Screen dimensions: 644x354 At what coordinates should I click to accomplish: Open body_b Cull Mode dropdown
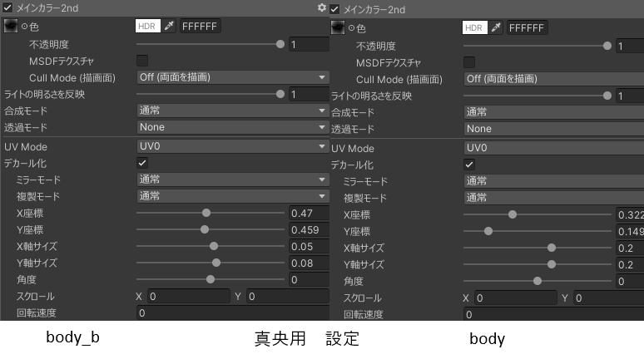(232, 77)
